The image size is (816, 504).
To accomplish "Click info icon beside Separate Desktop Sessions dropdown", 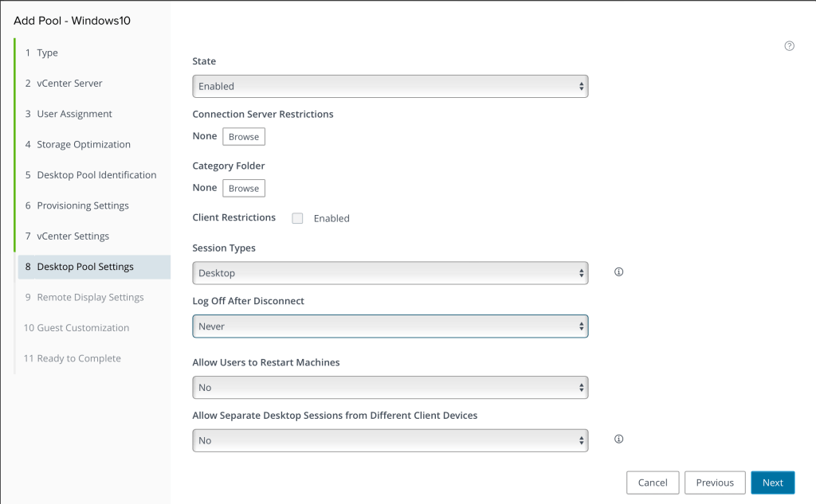I will (x=618, y=440).
